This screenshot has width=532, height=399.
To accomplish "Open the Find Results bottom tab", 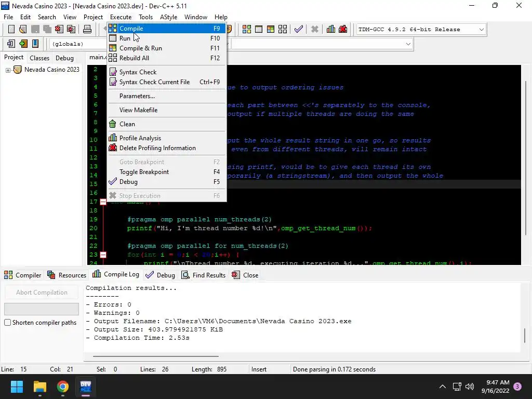I will (204, 275).
